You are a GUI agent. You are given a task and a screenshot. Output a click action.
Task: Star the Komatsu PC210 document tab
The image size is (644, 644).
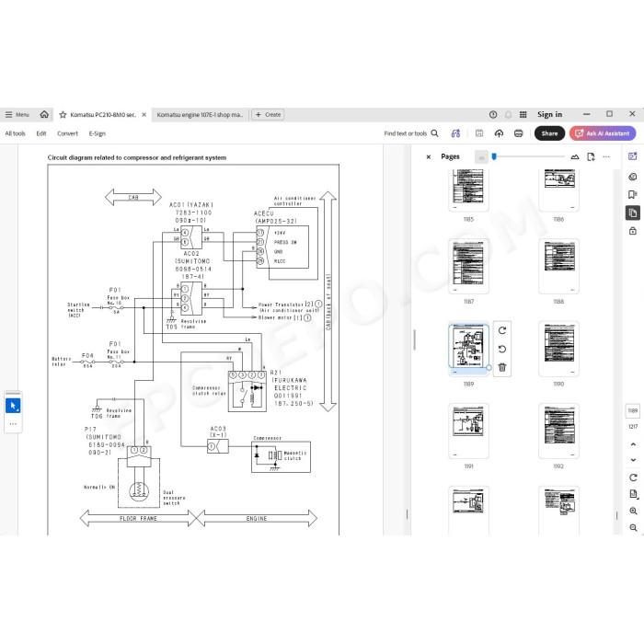[63, 115]
